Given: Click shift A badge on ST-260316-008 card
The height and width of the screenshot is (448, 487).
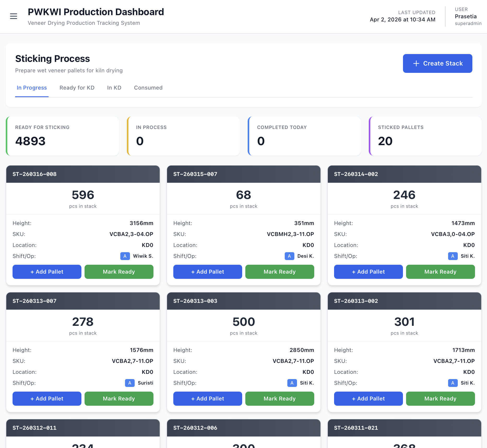Looking at the screenshot, I should pyautogui.click(x=125, y=256).
